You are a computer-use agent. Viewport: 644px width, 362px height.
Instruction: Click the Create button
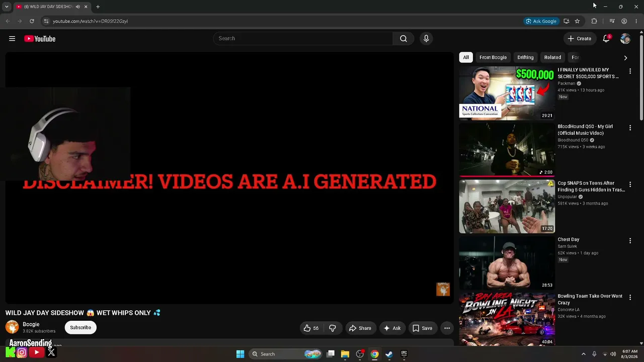580,39
